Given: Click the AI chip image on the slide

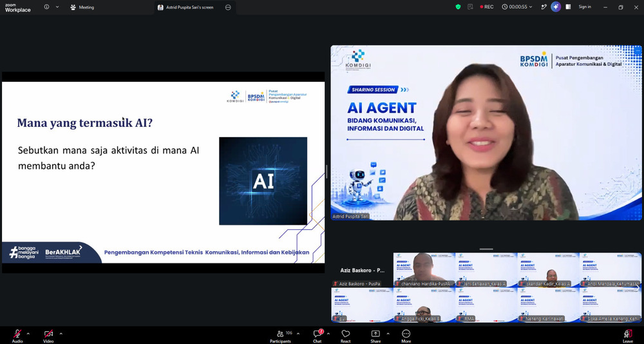Looking at the screenshot, I should click(x=263, y=181).
